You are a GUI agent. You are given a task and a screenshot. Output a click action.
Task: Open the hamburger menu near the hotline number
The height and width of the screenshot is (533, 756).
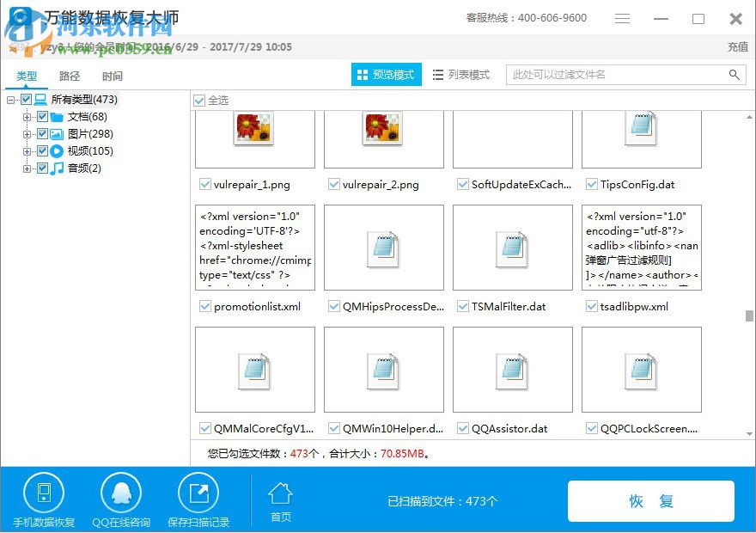click(622, 17)
